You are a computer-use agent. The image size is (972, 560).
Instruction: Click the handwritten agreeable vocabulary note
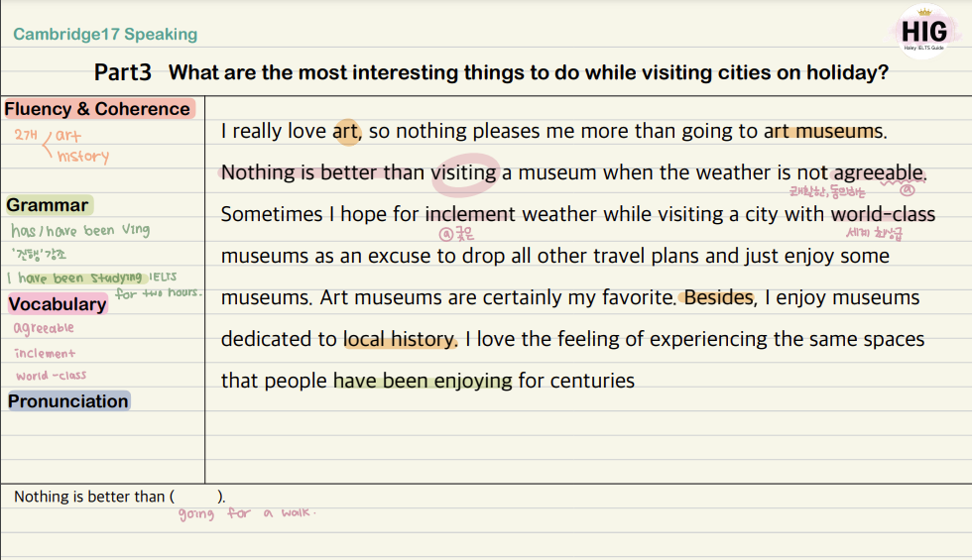click(44, 328)
